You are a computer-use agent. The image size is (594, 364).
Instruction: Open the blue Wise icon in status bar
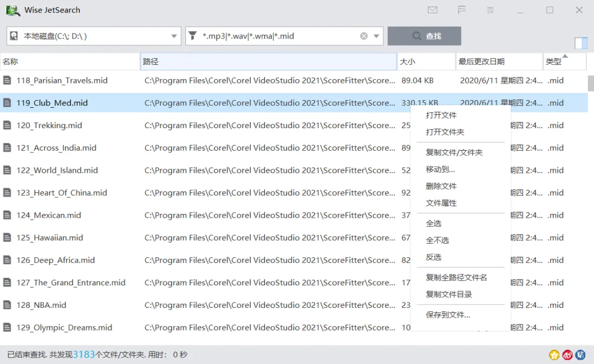click(580, 355)
